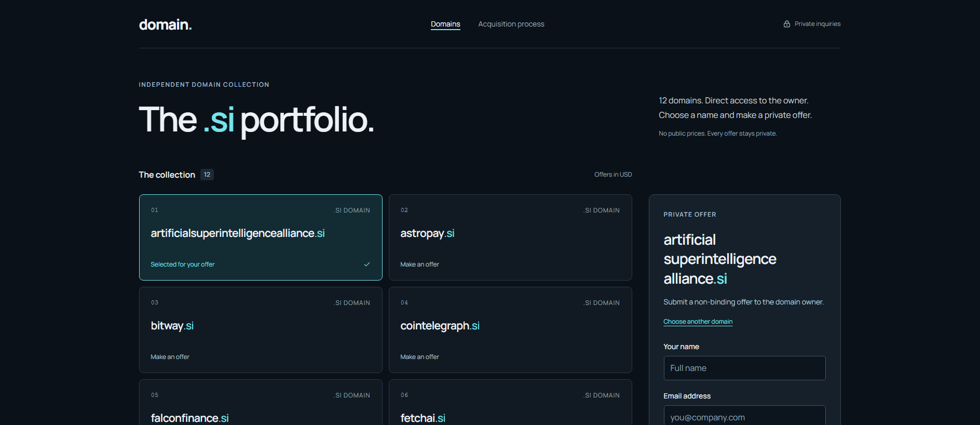The height and width of the screenshot is (425, 980).
Task: Click "Email address" field label
Action: coord(687,396)
